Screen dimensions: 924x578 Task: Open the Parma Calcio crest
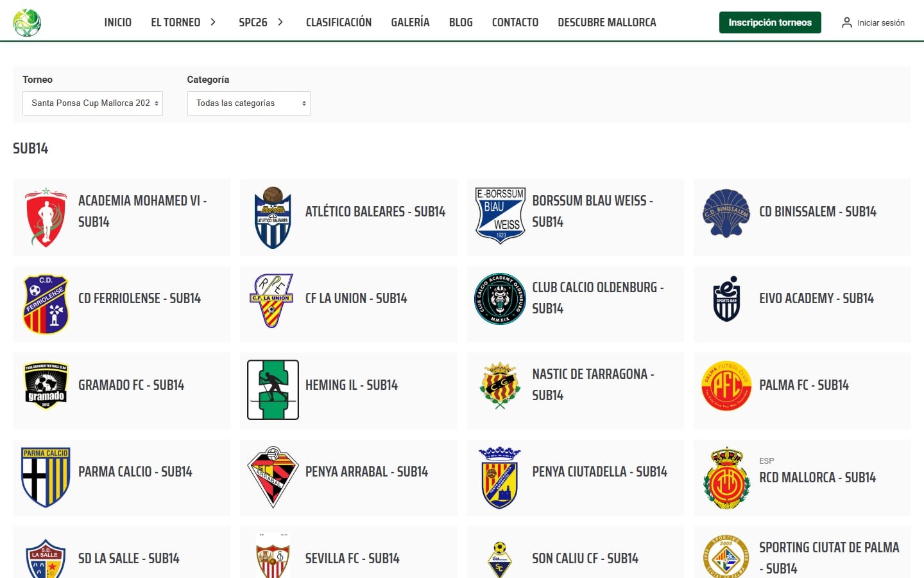(x=46, y=477)
